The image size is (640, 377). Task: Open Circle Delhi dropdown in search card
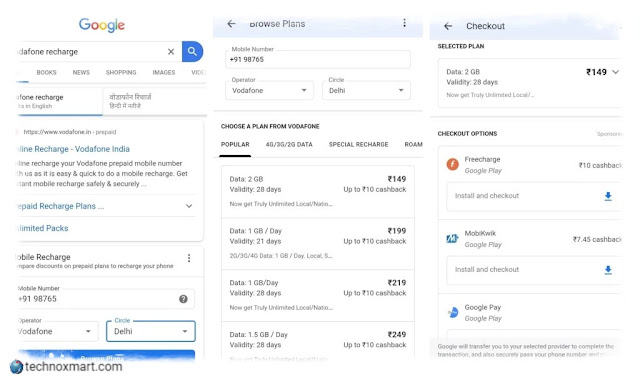151,331
